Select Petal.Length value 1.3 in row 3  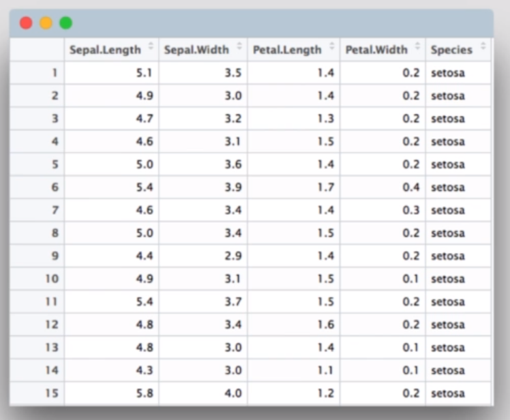(x=294, y=119)
